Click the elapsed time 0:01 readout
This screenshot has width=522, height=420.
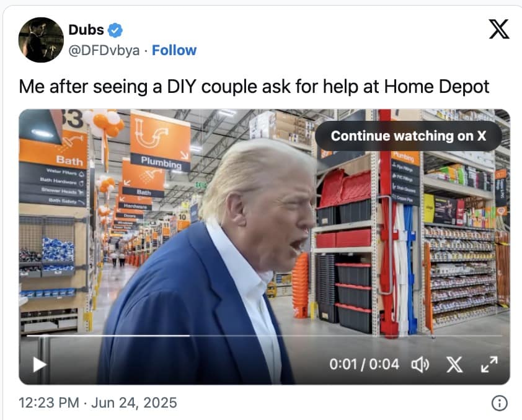[343, 364]
